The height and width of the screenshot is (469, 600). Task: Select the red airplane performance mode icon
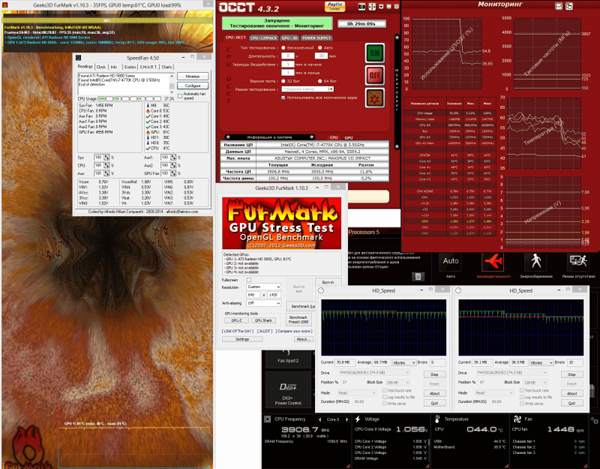pyautogui.click(x=493, y=262)
